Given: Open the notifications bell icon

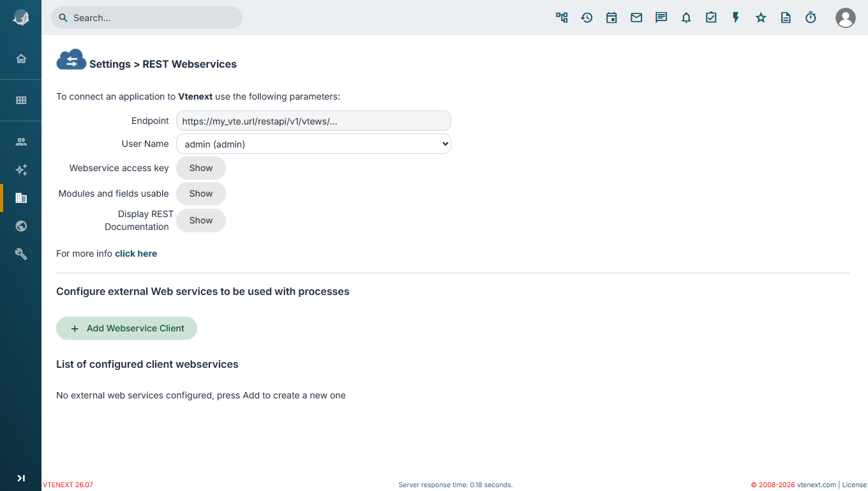Looking at the screenshot, I should pyautogui.click(x=686, y=18).
